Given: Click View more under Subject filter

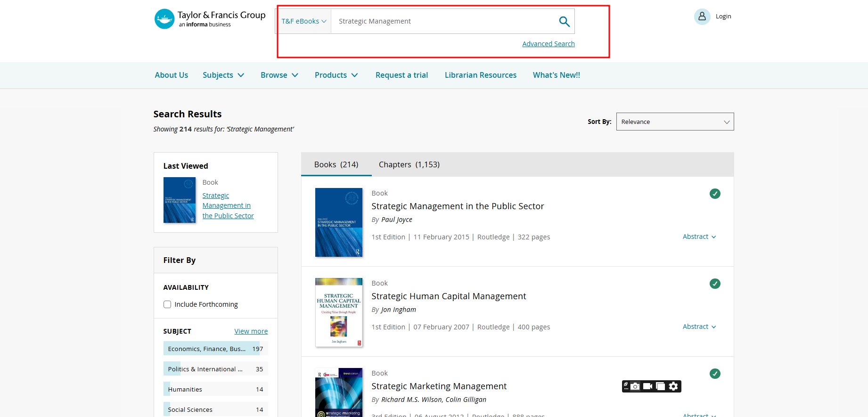Looking at the screenshot, I should [x=251, y=331].
